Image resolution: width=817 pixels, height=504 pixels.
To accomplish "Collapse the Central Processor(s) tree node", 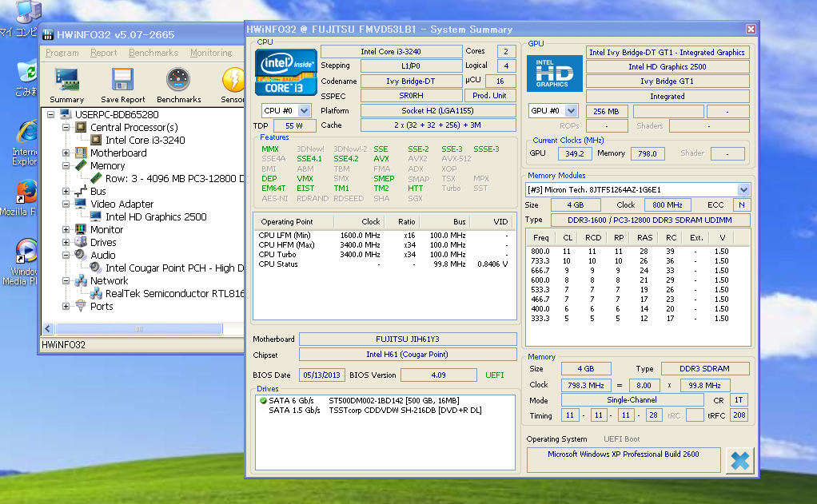I will pos(66,128).
